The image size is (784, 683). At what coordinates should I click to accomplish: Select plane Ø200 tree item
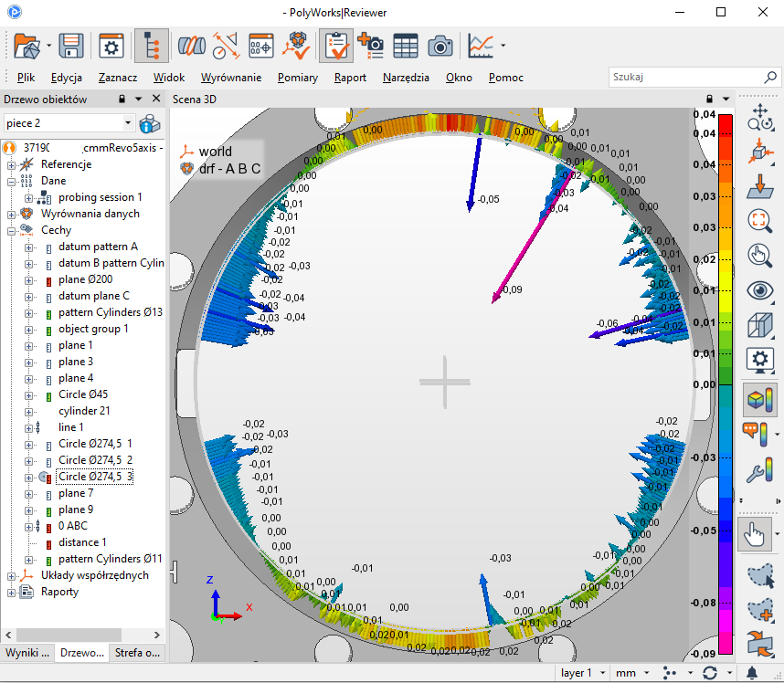[86, 279]
